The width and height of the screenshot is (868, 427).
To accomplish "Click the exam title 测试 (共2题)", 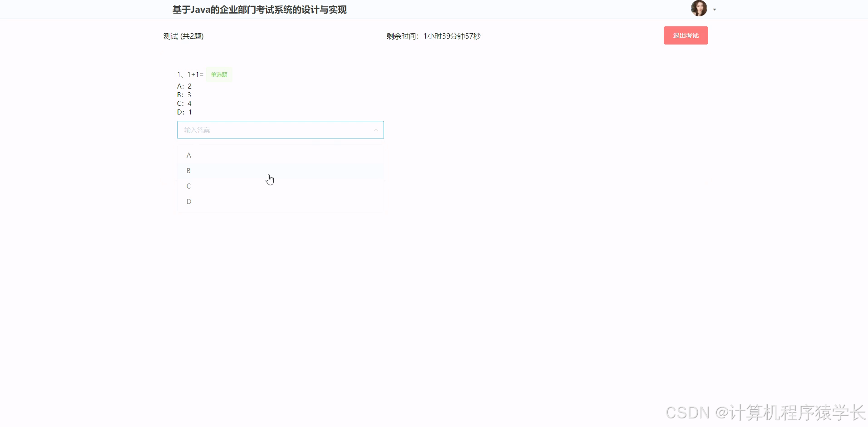I will click(x=183, y=36).
